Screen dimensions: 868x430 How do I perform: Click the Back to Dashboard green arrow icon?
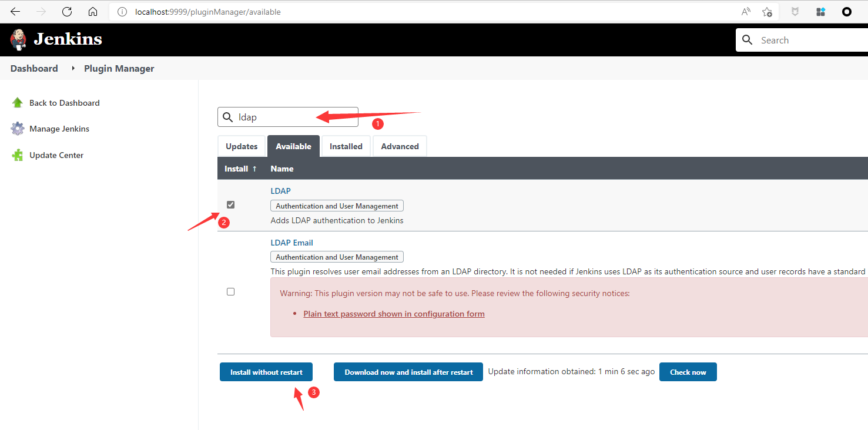pos(18,103)
